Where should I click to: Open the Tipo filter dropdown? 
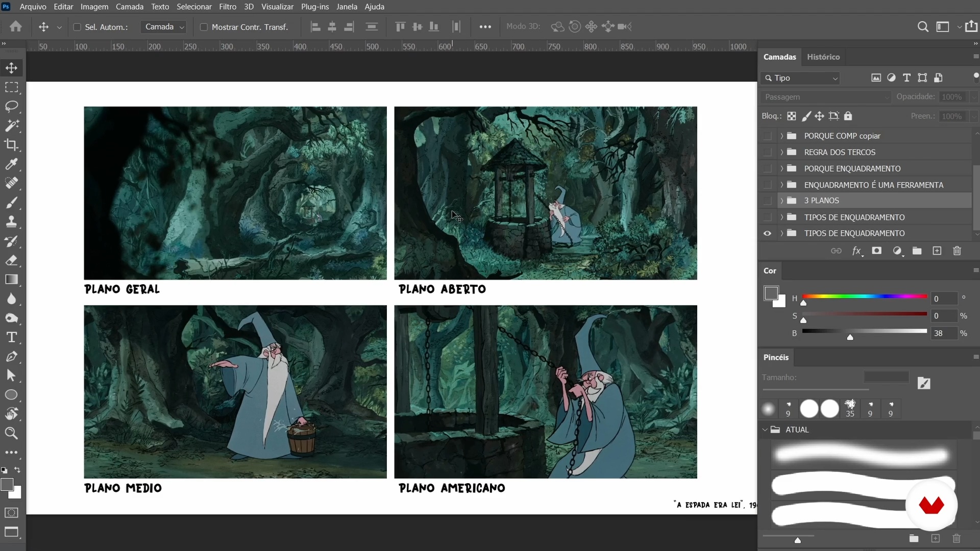click(800, 78)
